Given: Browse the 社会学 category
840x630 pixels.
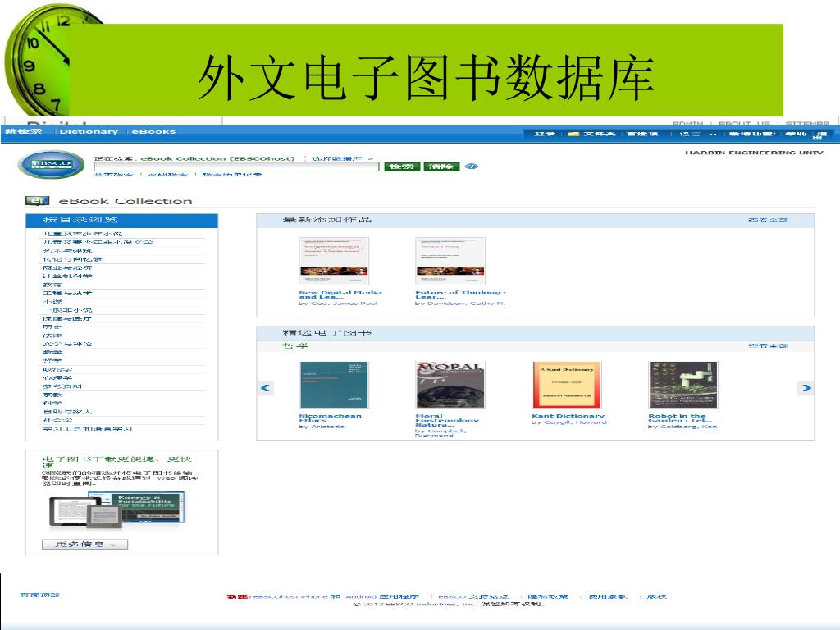Looking at the screenshot, I should coord(57,421).
